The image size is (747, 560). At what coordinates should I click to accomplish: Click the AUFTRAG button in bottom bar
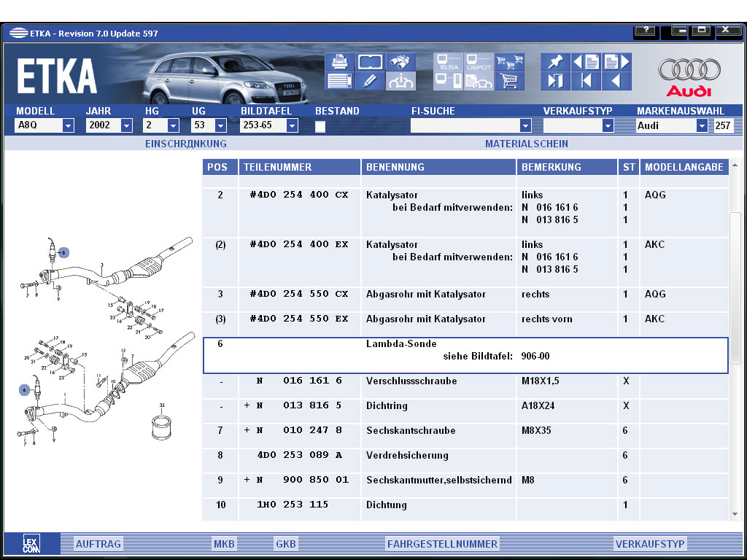[98, 544]
